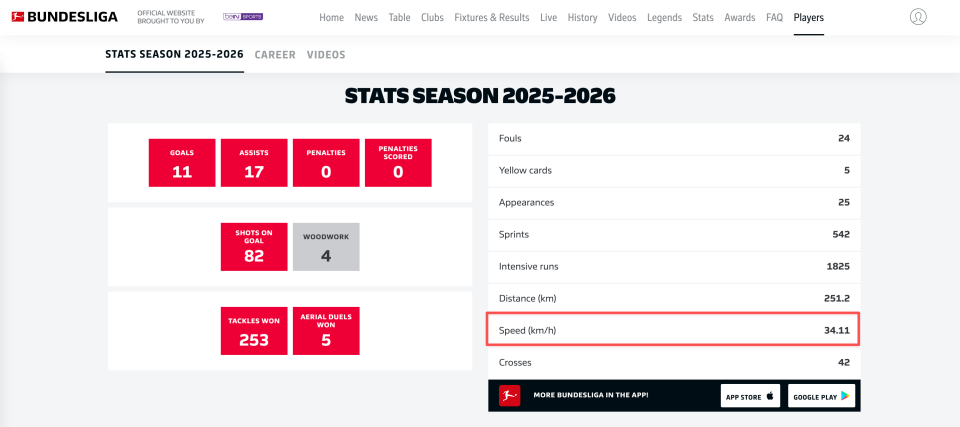Open Fixtures & Results page
The image size is (960, 427).
492,18
